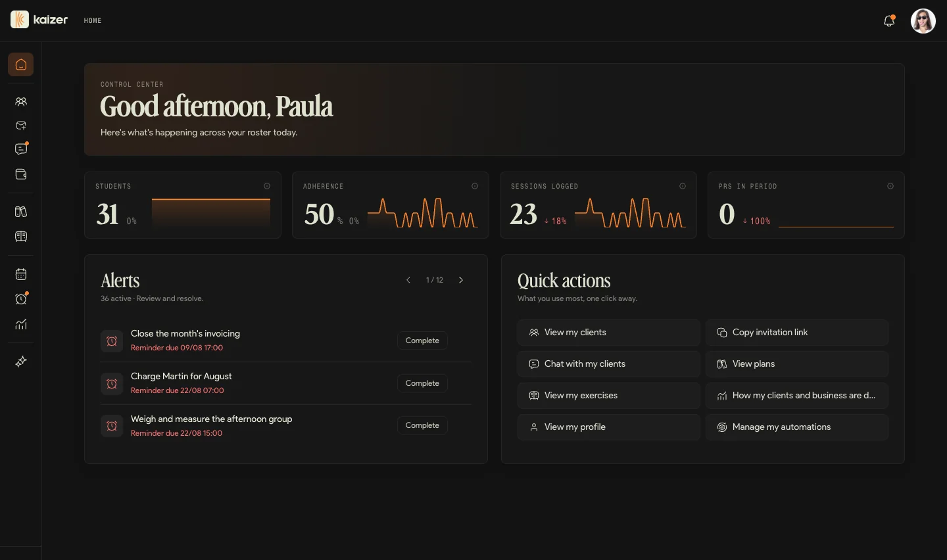This screenshot has height=560, width=947.
Task: Open the calendar icon in the sidebar
Action: tap(21, 274)
